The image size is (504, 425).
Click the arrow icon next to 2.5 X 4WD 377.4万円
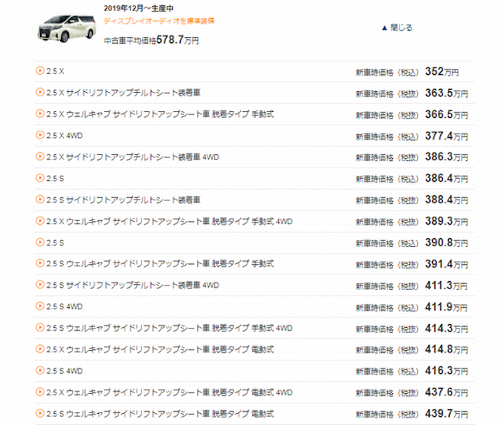click(x=40, y=135)
